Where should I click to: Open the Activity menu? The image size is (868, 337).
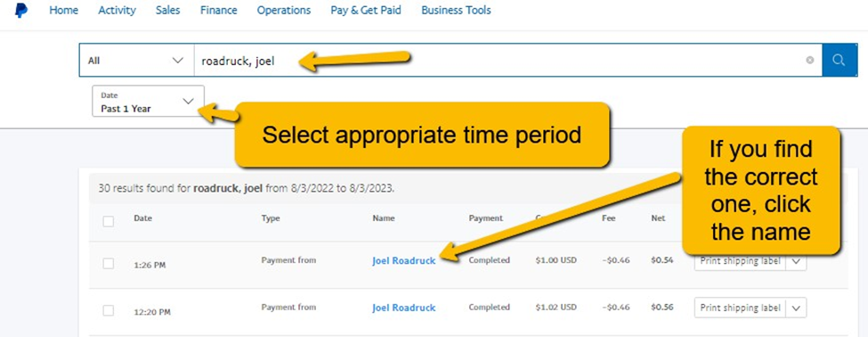click(x=117, y=11)
